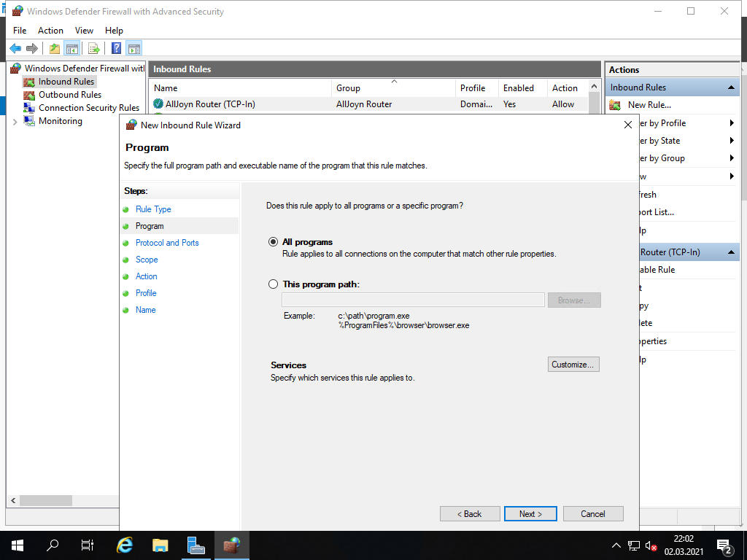
Task: Click the Customize services button
Action: pos(573,365)
